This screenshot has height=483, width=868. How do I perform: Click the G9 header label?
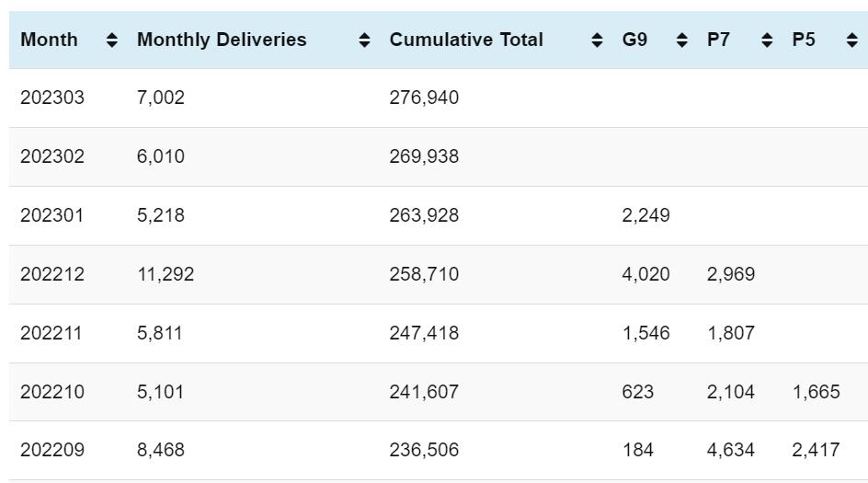click(634, 40)
